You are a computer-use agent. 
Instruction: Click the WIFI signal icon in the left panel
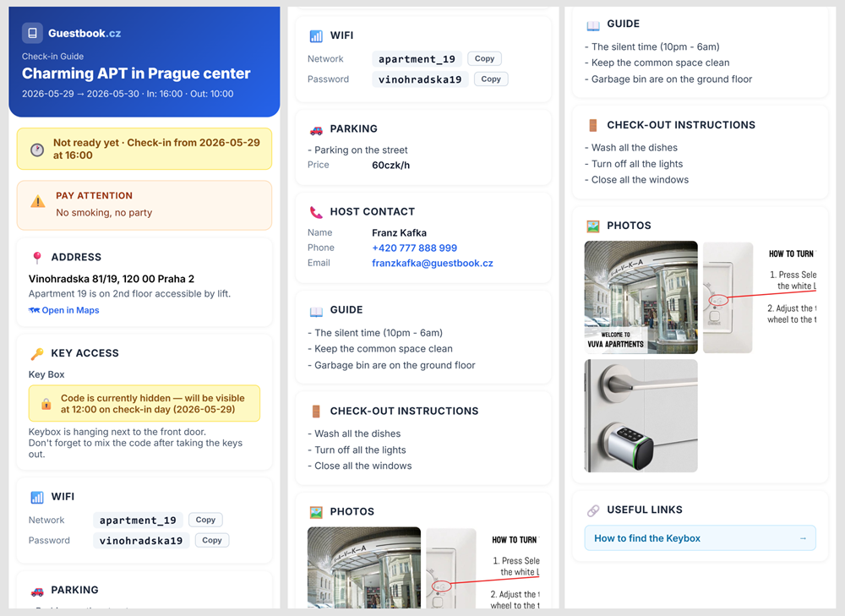37,497
